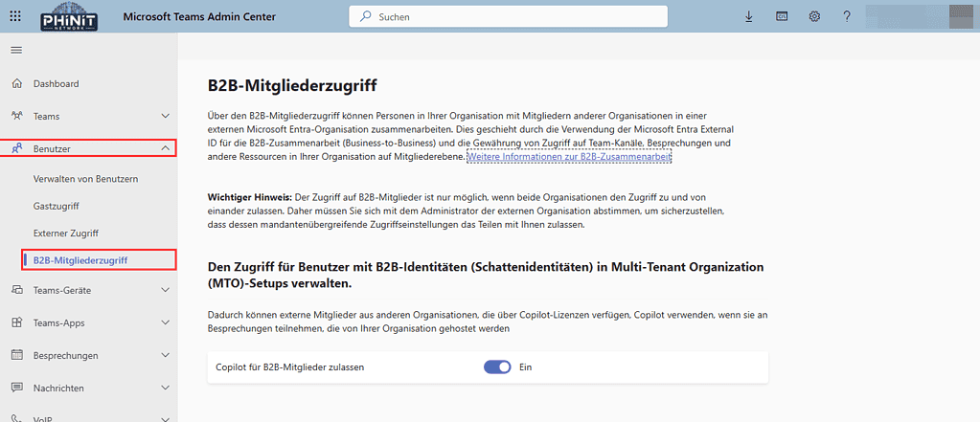Collapse navigation with hamburger icon

[x=16, y=50]
